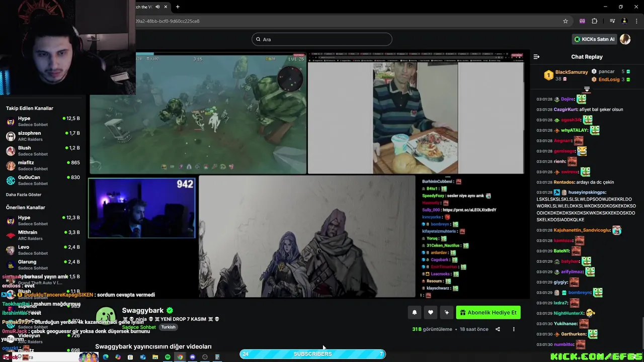Viewport: 644px width, 362px height.
Task: Click the KICKs Satın Al button
Action: tap(595, 39)
